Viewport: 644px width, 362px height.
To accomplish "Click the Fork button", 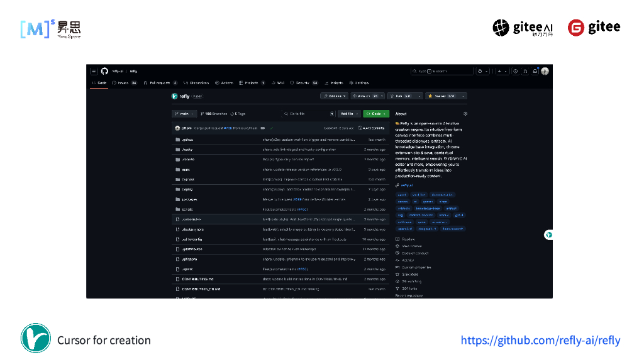I will pyautogui.click(x=401, y=96).
